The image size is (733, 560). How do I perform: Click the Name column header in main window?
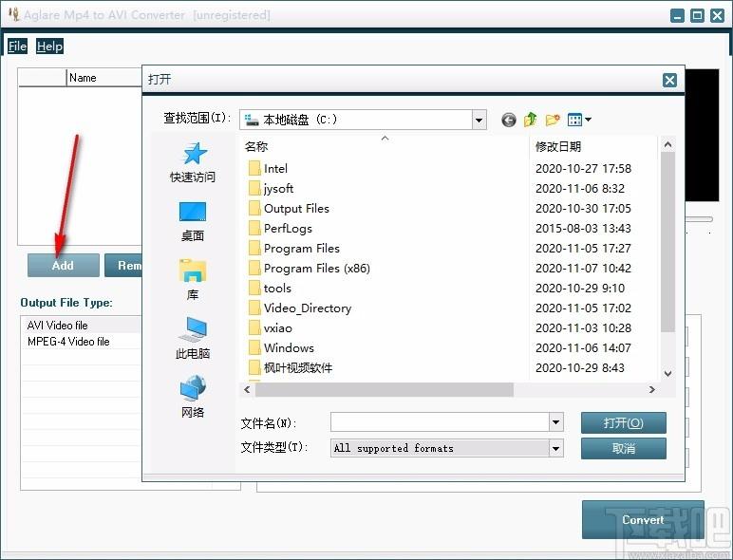pos(104,78)
